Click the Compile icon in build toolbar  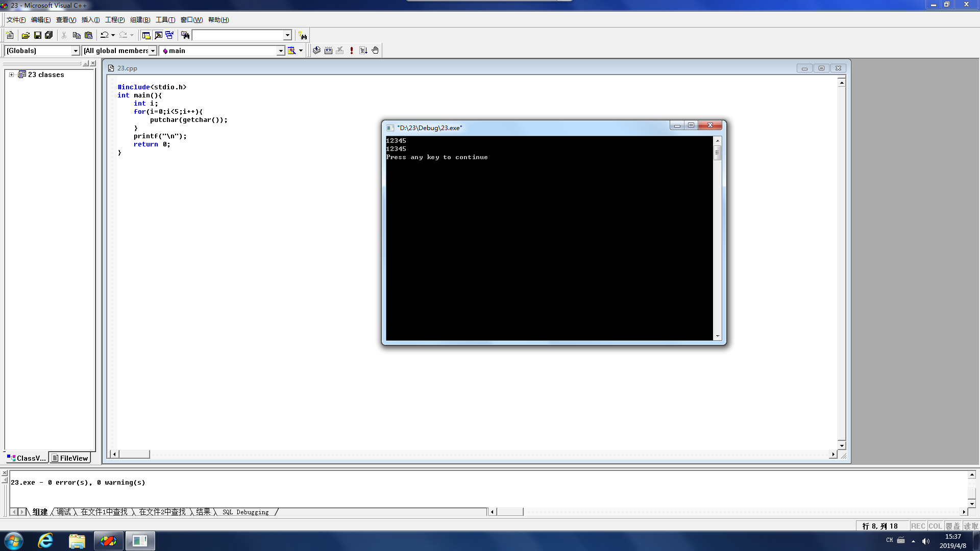tap(316, 51)
